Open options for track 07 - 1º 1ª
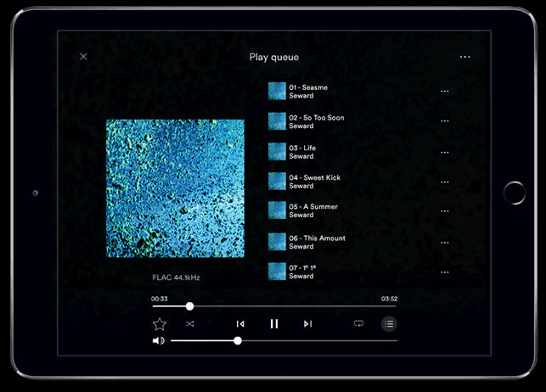The image size is (546, 392). [x=445, y=272]
